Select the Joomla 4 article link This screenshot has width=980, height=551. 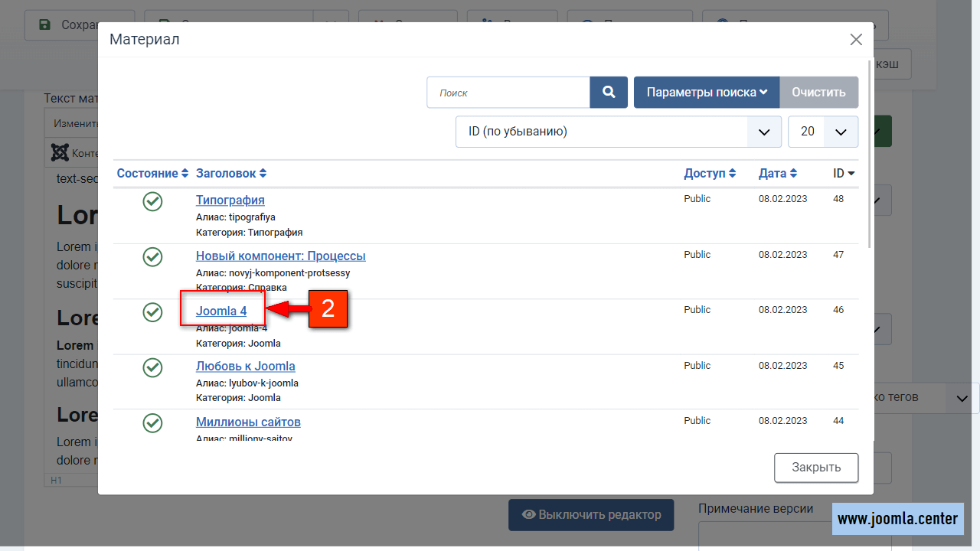point(221,311)
